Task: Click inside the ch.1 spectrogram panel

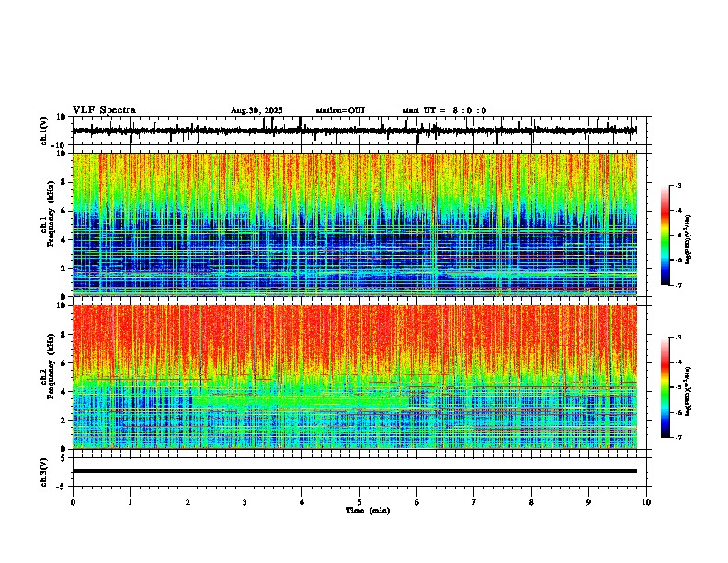Action: click(355, 224)
